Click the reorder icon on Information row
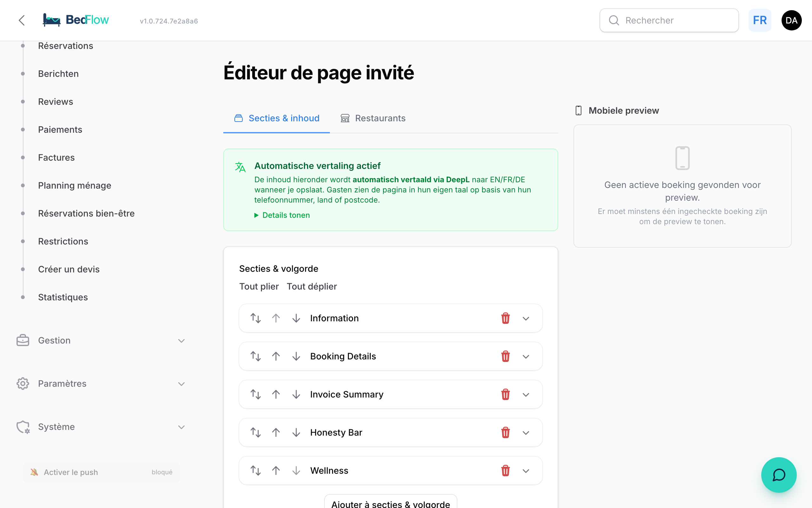 tap(256, 318)
